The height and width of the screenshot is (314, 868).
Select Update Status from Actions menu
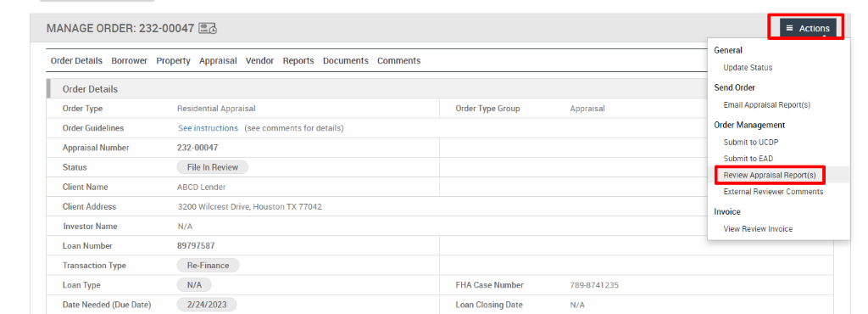pos(748,68)
